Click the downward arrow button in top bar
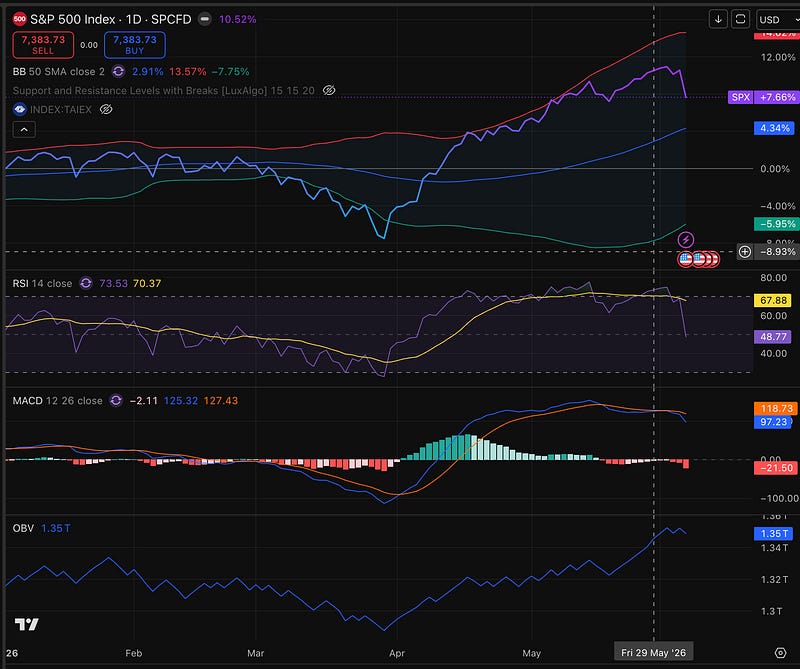800x669 pixels. pos(718,19)
